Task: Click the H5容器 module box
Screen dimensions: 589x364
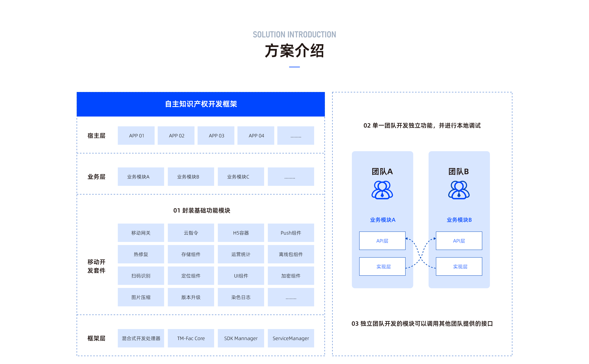Action: pyautogui.click(x=241, y=233)
